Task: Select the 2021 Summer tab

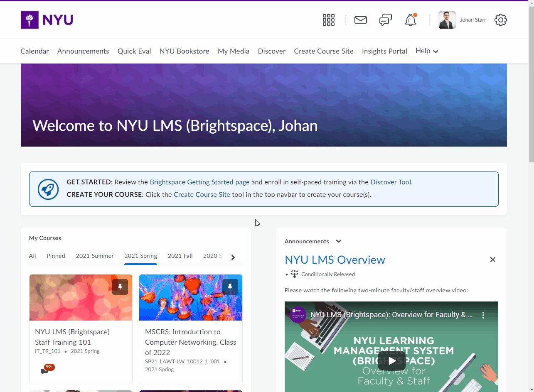Action: tap(95, 256)
